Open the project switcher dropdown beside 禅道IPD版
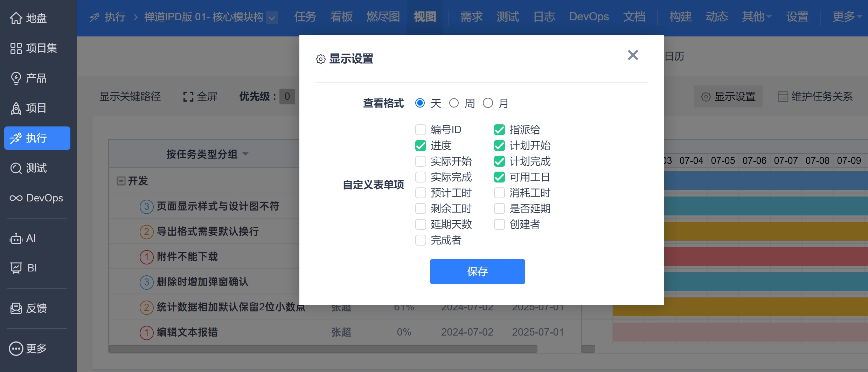 [272, 17]
